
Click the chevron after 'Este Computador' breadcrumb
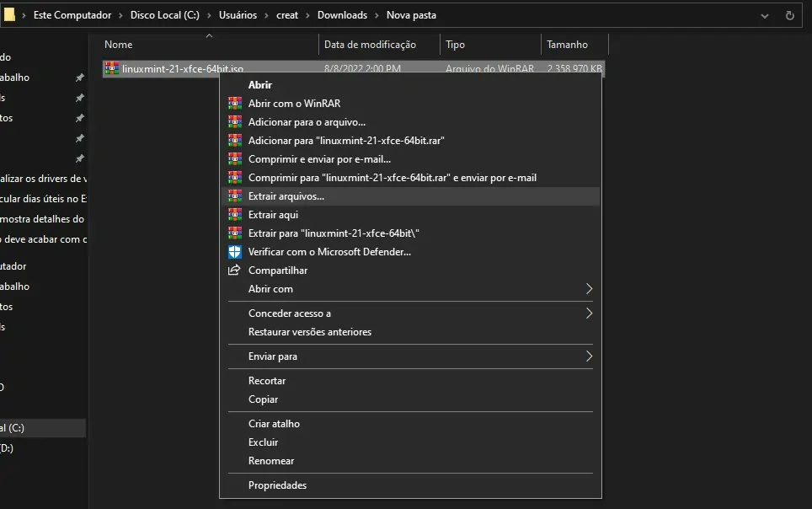pyautogui.click(x=120, y=15)
